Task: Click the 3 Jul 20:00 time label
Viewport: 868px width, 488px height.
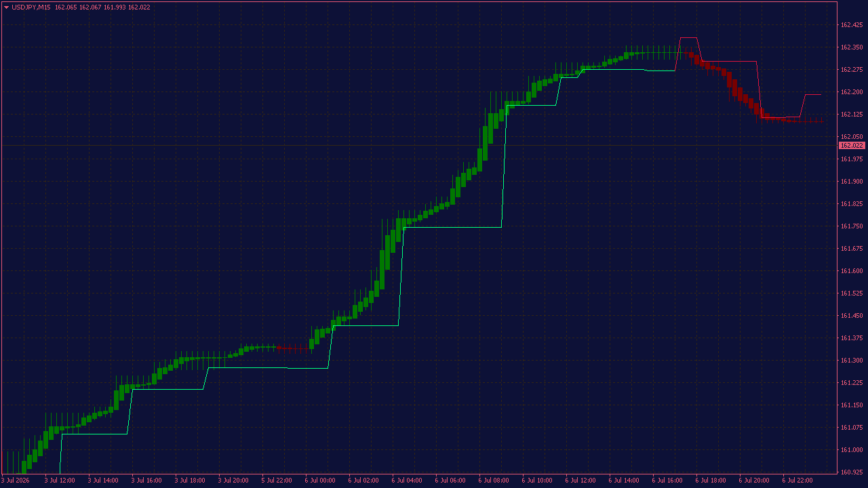Action: tap(233, 481)
